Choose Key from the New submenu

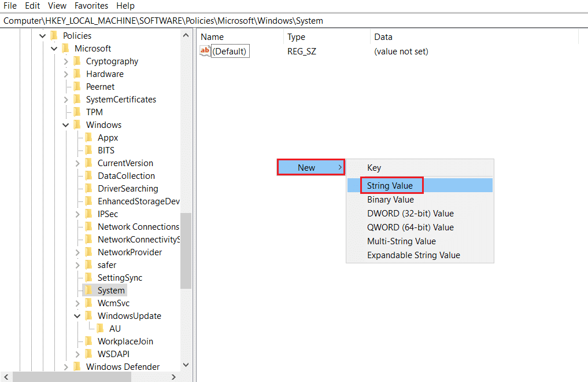click(420, 168)
